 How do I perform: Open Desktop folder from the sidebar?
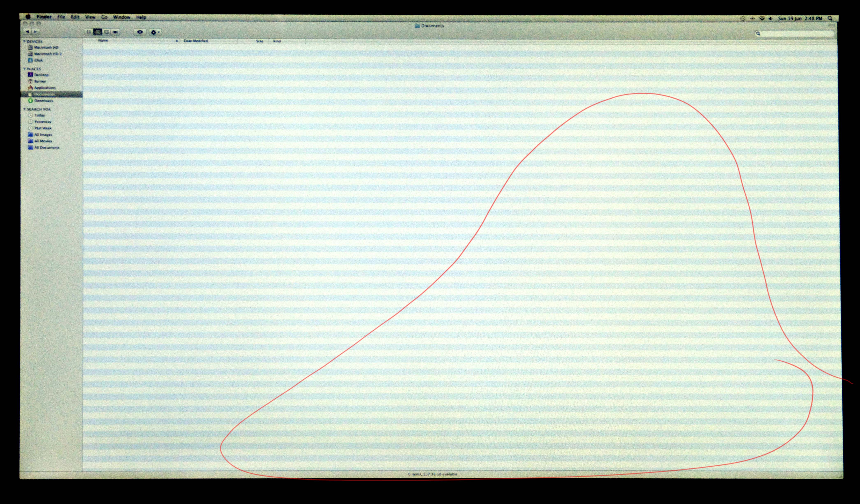[x=38, y=75]
